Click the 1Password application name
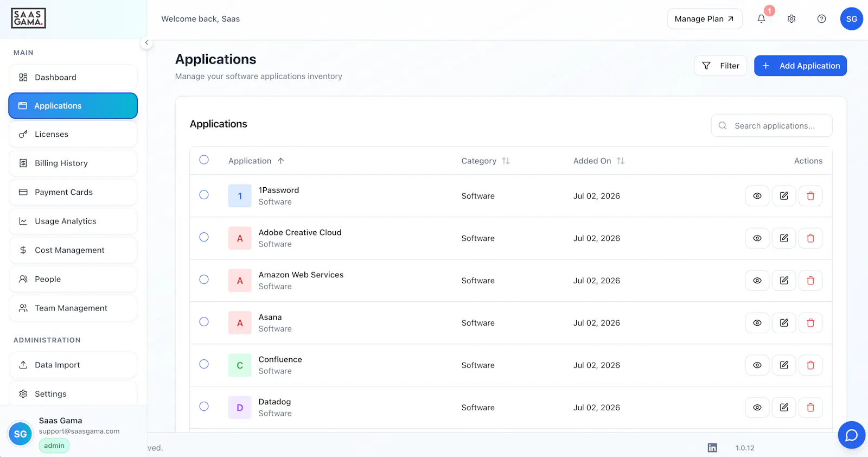The width and height of the screenshot is (868, 457). coord(279,190)
